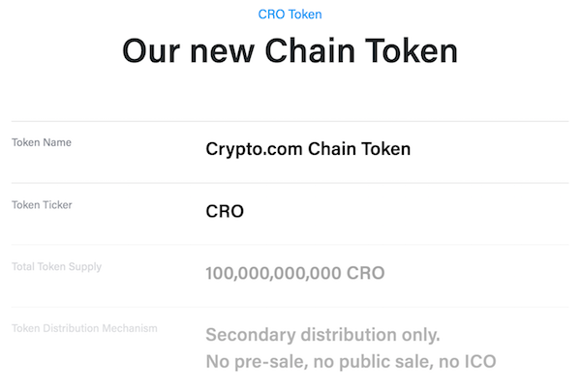Select the Token Distribution Mechanism label
The image size is (581, 392).
84,328
